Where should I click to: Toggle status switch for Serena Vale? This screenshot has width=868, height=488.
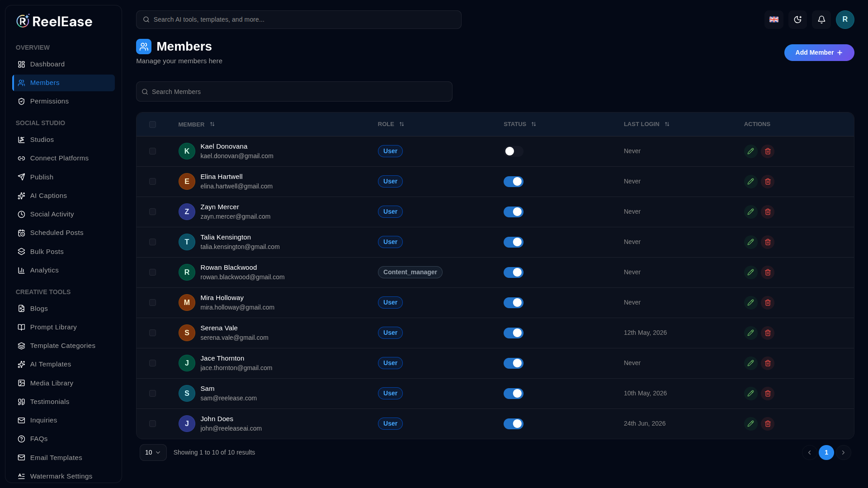[x=514, y=333]
